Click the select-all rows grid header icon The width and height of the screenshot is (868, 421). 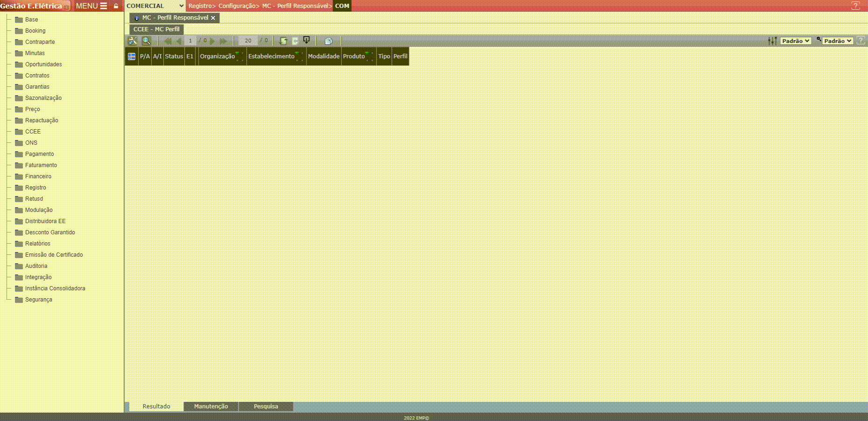click(132, 56)
